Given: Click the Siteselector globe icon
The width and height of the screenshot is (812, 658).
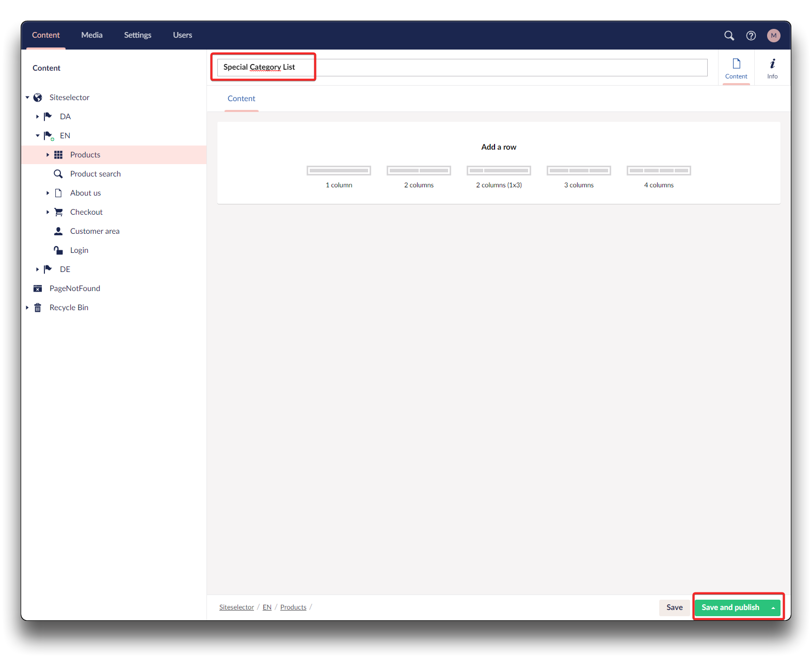Looking at the screenshot, I should click(38, 98).
